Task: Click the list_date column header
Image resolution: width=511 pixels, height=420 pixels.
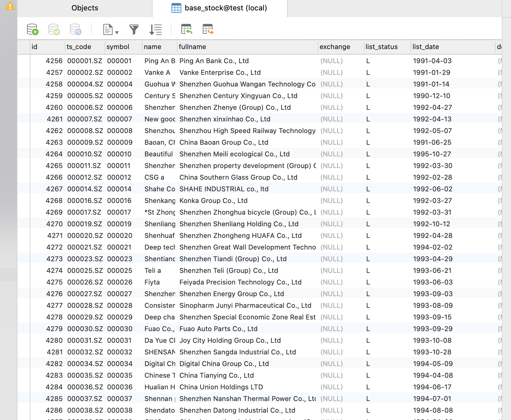Action: coord(453,47)
